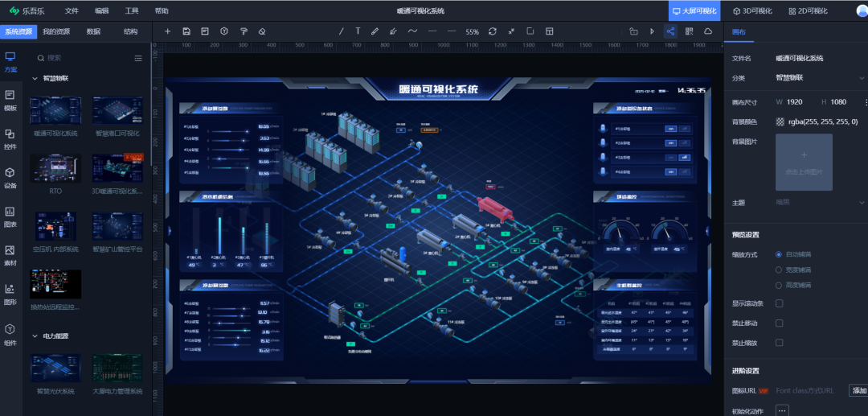Click the play preview icon
Image resolution: width=868 pixels, height=416 pixels.
coord(652,31)
